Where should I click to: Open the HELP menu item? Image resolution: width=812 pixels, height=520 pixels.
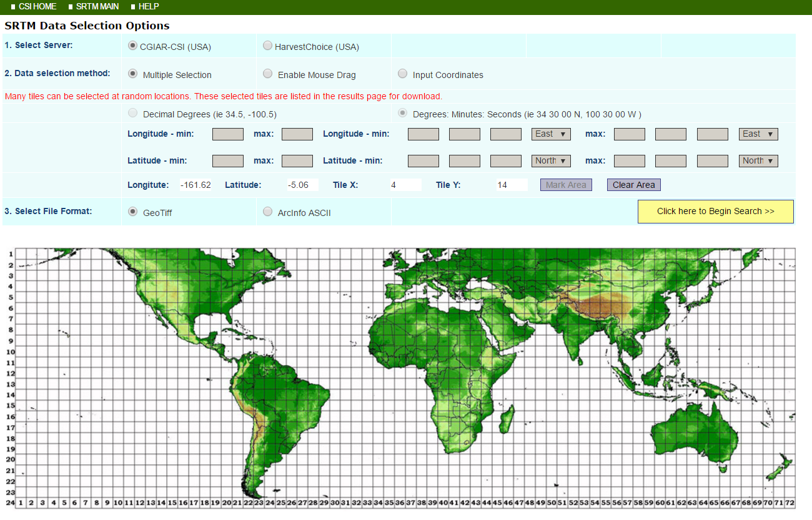(x=149, y=6)
